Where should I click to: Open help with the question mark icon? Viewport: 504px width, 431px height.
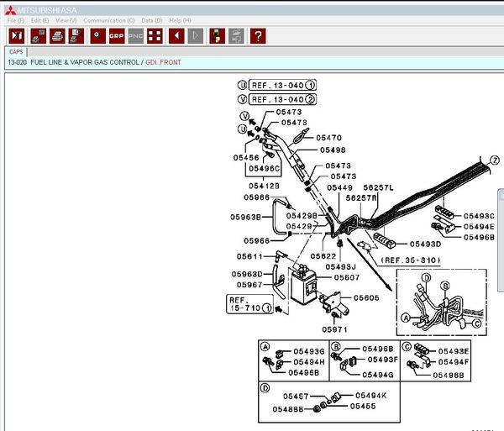[x=258, y=35]
